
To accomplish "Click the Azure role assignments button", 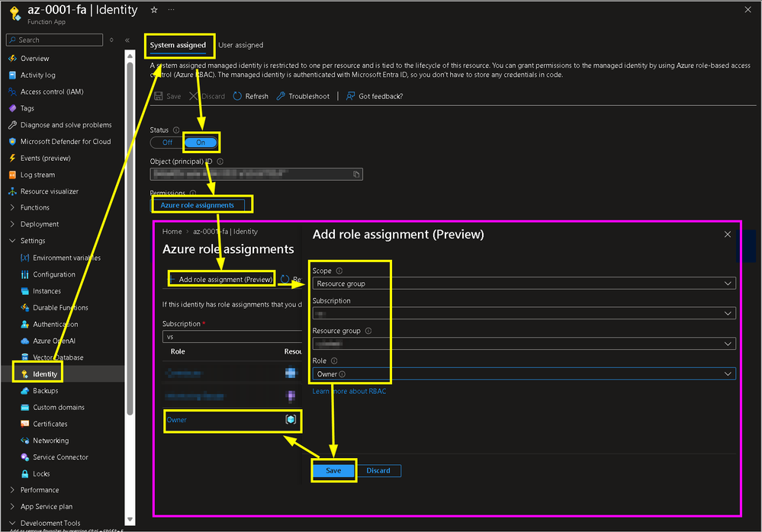I will pos(198,205).
